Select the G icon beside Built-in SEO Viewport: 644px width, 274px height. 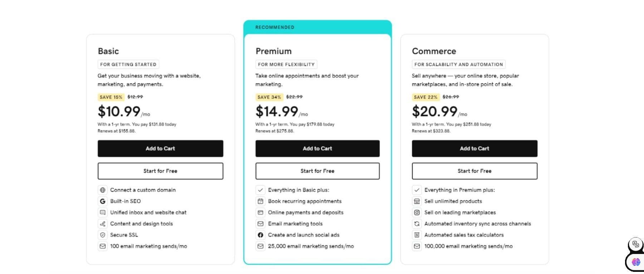[x=103, y=201]
